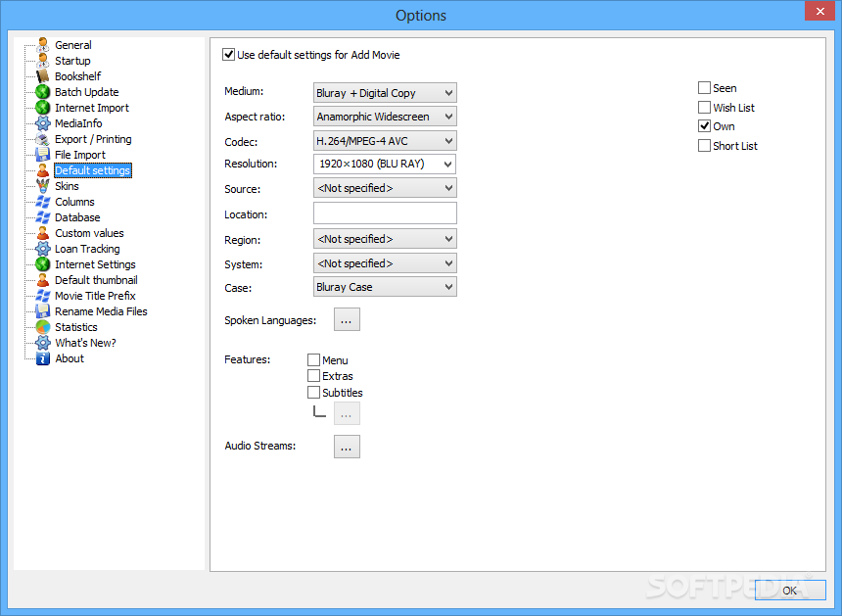Select the Database tree entry
This screenshot has width=842, height=616.
77,217
